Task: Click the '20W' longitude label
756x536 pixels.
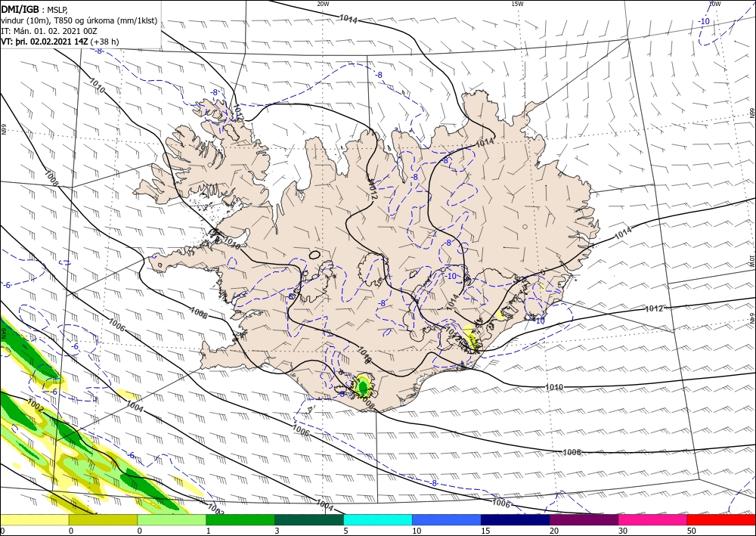Action: click(323, 3)
